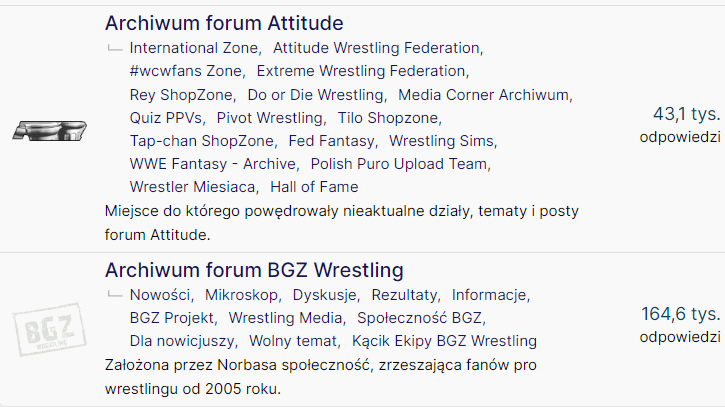Open Archiwum forum Attitude heading
The height and width of the screenshot is (407, 725).
coord(224,23)
